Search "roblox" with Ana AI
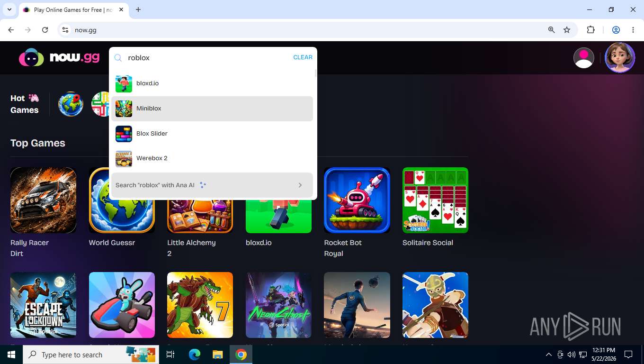The image size is (644, 364). coord(212,185)
